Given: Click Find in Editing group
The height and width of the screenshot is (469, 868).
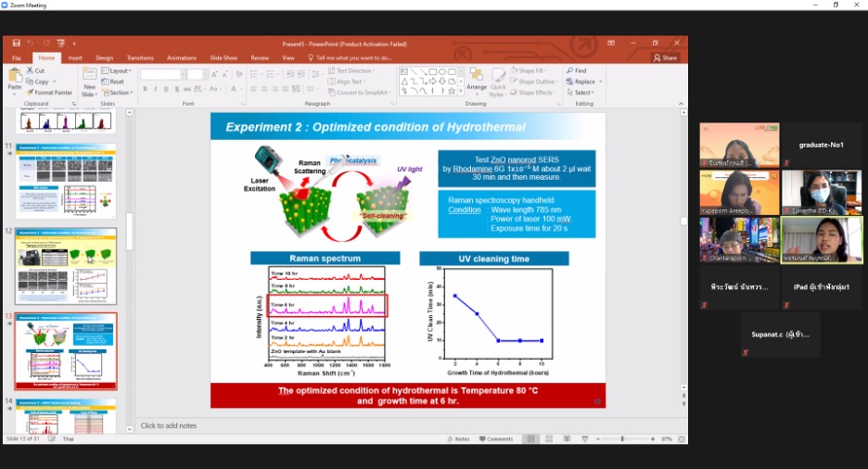Looking at the screenshot, I should 576,70.
